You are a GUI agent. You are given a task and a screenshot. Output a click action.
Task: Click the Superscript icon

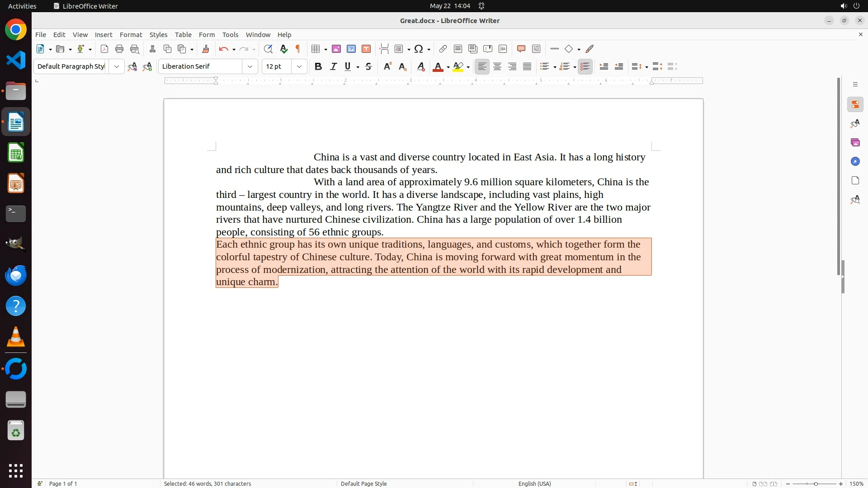coord(387,67)
